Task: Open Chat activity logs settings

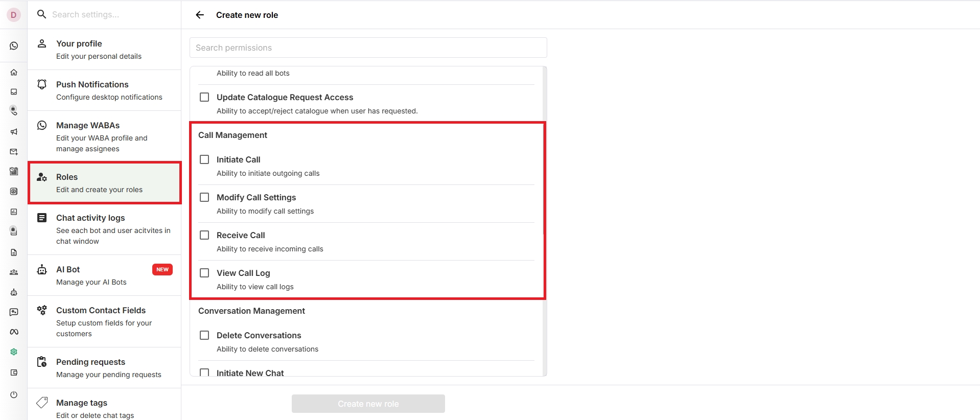Action: point(104,229)
